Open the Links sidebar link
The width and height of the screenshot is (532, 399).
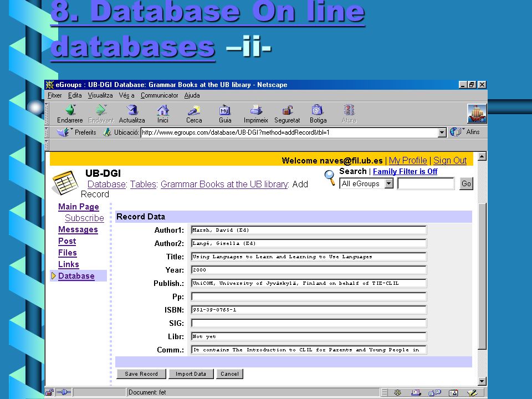pos(69,264)
